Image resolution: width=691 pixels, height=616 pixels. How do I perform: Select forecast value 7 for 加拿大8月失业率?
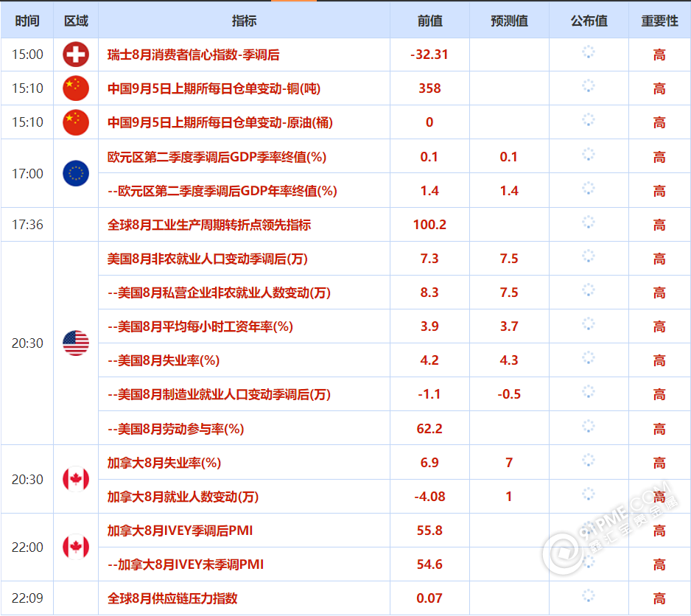pos(509,463)
